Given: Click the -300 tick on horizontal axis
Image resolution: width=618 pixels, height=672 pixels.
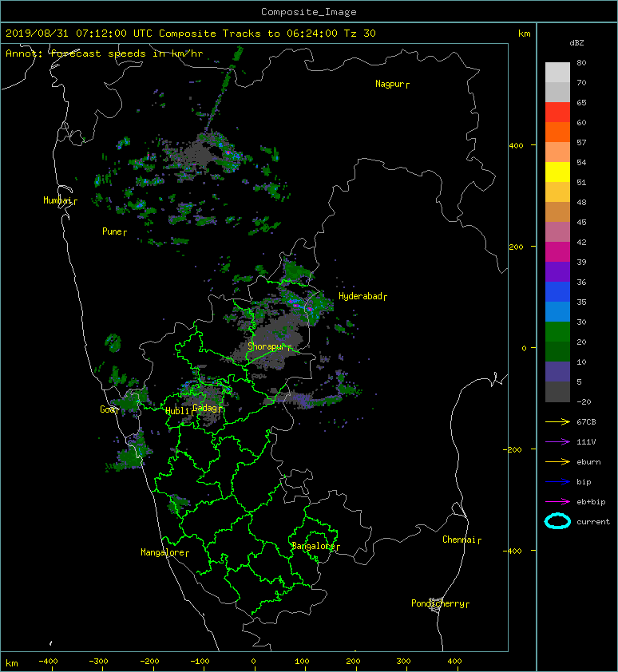Looking at the screenshot, I should point(98,662).
